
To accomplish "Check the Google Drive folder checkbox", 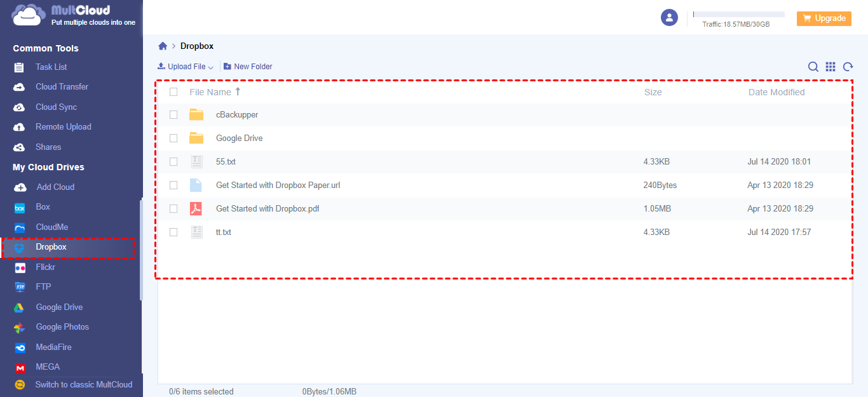I will (173, 138).
